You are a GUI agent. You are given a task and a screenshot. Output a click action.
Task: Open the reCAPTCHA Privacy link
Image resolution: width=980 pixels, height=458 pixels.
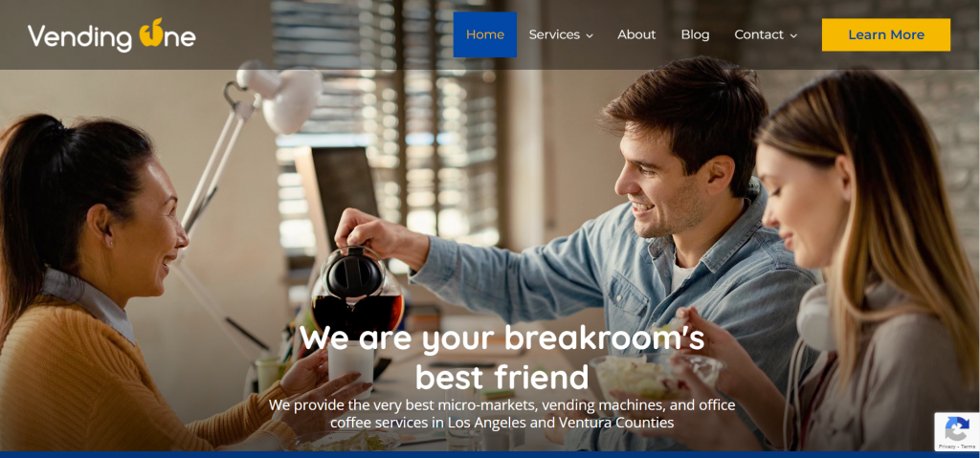pos(947,447)
